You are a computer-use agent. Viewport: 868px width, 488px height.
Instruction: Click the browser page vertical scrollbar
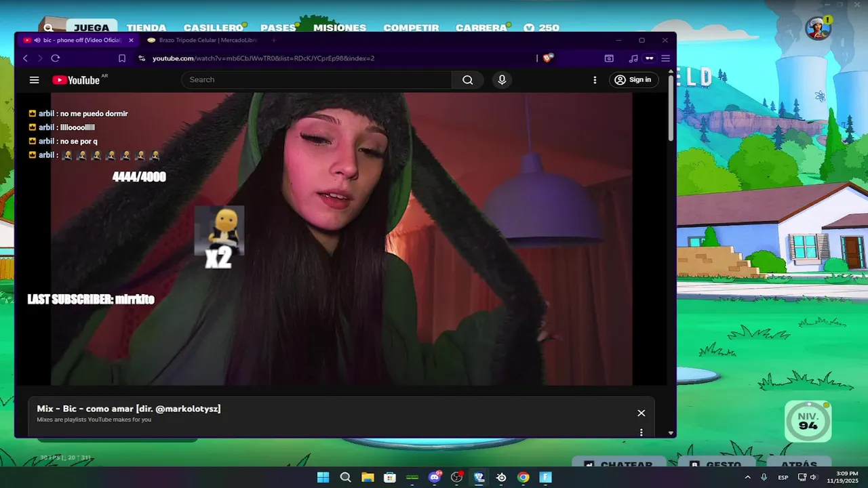click(x=671, y=108)
